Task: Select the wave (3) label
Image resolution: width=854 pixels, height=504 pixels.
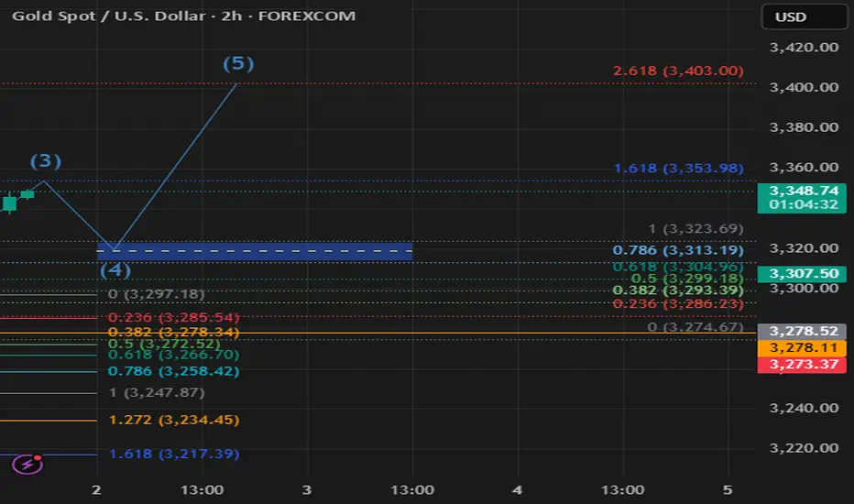Action: [x=46, y=161]
